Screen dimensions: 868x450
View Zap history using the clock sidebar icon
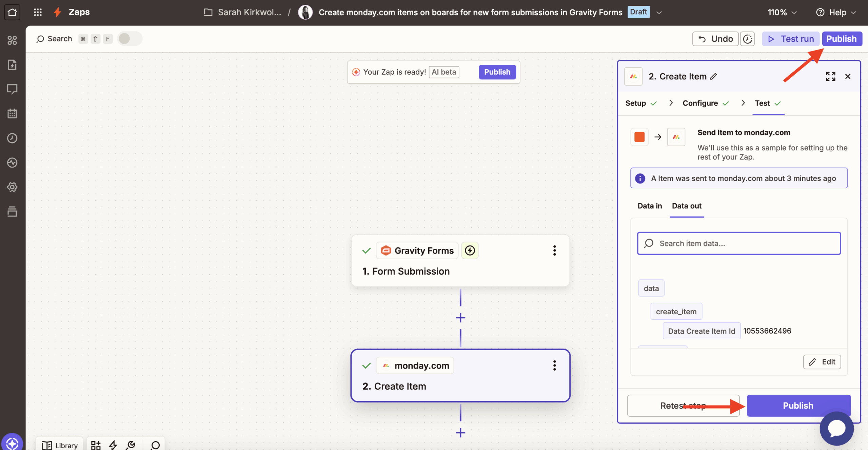coord(12,138)
